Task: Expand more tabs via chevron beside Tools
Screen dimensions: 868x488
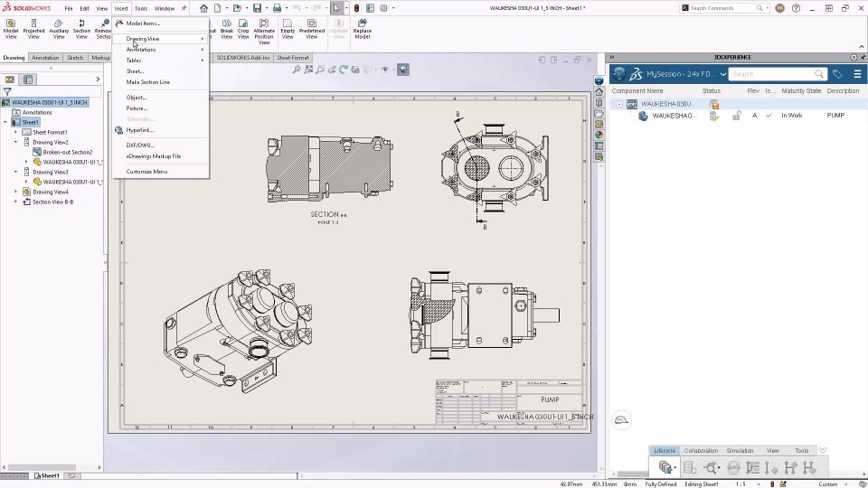Action: coord(822,450)
